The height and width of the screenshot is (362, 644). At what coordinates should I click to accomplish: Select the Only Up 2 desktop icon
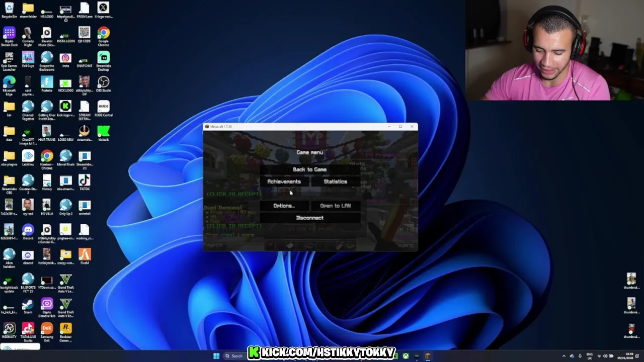coord(65,208)
